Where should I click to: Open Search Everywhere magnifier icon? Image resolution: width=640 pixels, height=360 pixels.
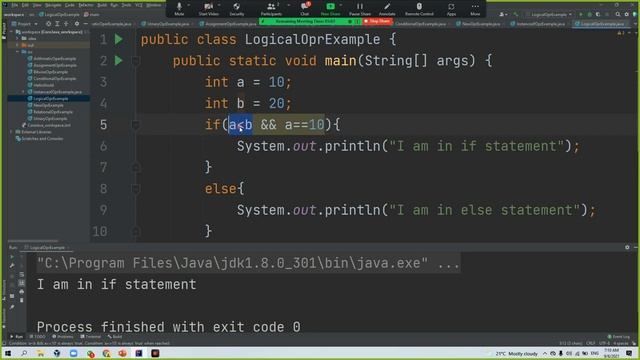618,14
